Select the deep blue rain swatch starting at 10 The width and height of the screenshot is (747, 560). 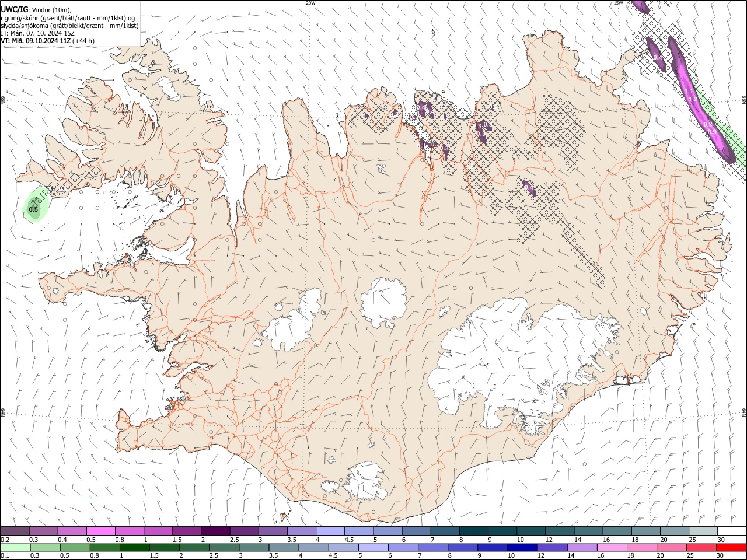[522, 547]
